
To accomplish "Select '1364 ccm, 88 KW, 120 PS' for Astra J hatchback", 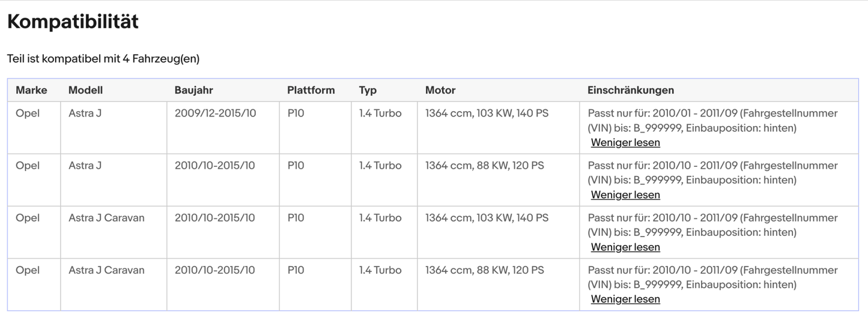I will pos(484,165).
